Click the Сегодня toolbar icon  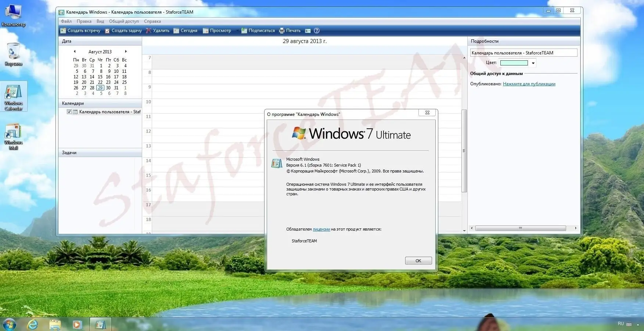click(x=176, y=31)
